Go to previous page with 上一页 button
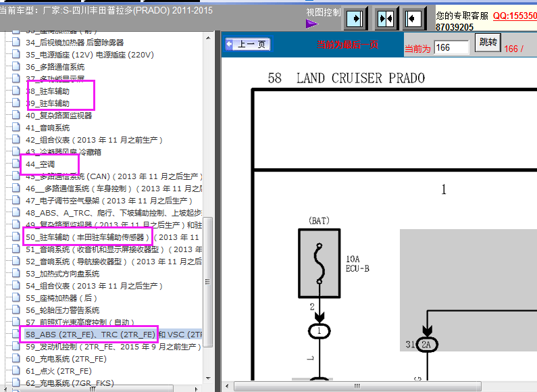Viewport: 537px width, 392px height. 248,44
